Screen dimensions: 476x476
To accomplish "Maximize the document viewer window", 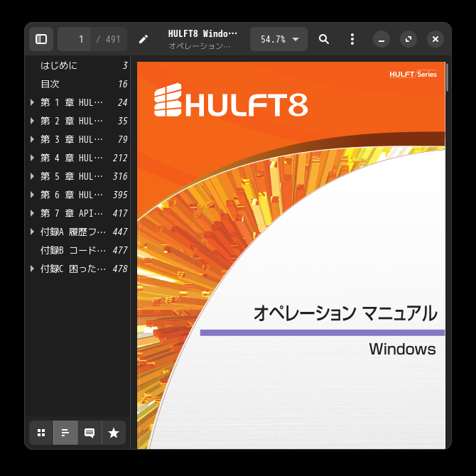I will click(409, 39).
